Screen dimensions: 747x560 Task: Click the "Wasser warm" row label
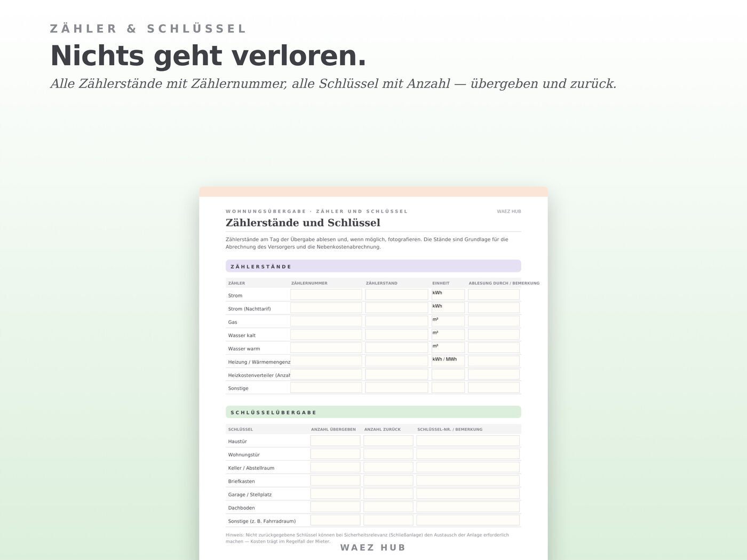(x=244, y=349)
